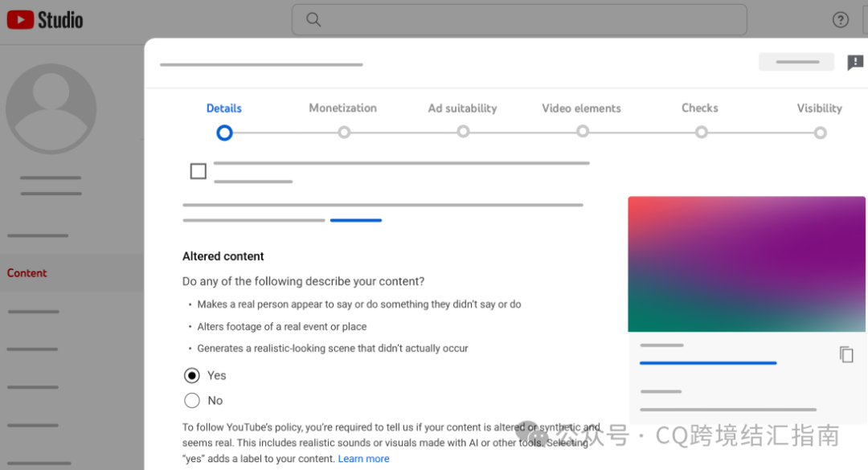Click 'Alters footage of a real event or place'
The image size is (868, 470).
282,327
